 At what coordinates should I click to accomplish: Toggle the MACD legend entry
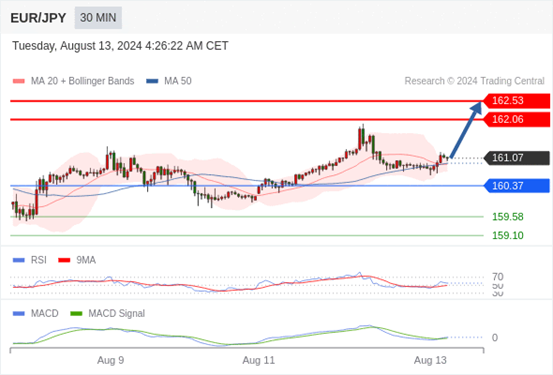click(x=35, y=313)
